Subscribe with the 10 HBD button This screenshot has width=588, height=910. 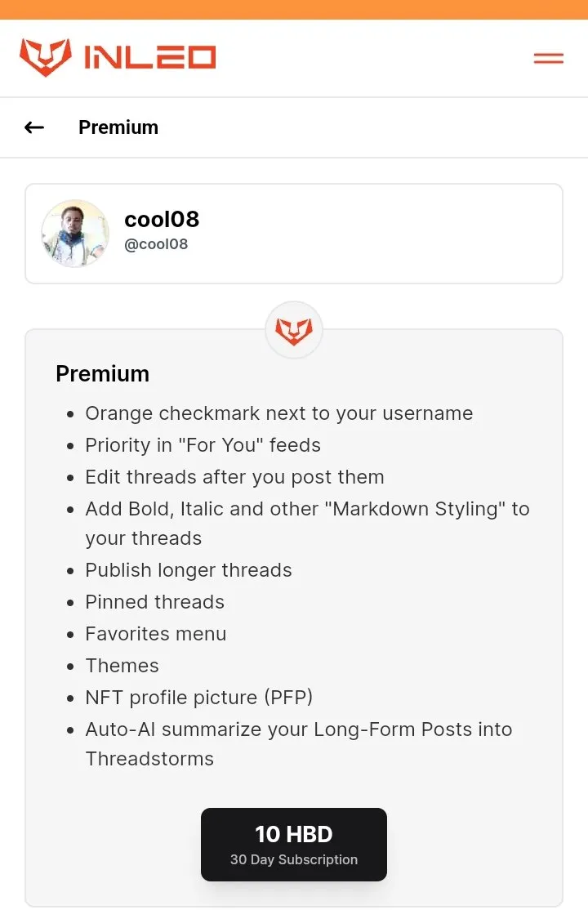pos(294,845)
